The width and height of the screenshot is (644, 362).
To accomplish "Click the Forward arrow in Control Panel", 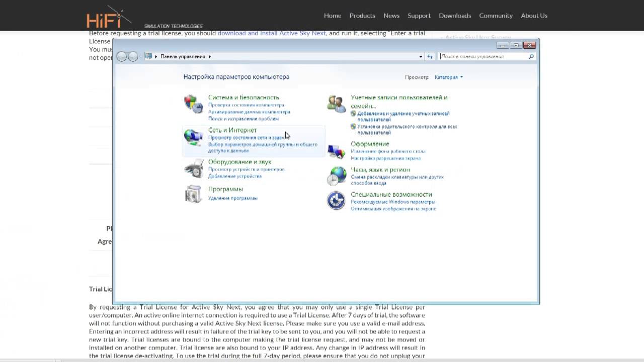I will (x=133, y=57).
